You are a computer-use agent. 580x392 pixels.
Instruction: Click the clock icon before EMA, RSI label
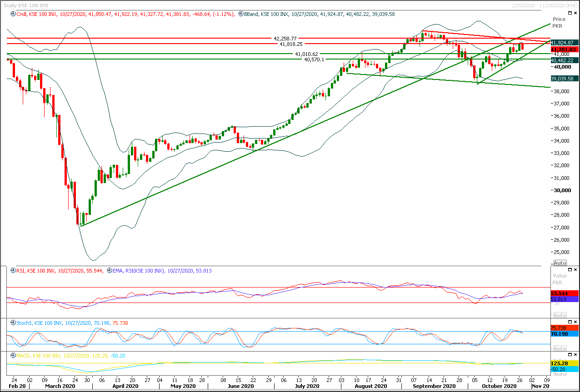[x=109, y=271]
